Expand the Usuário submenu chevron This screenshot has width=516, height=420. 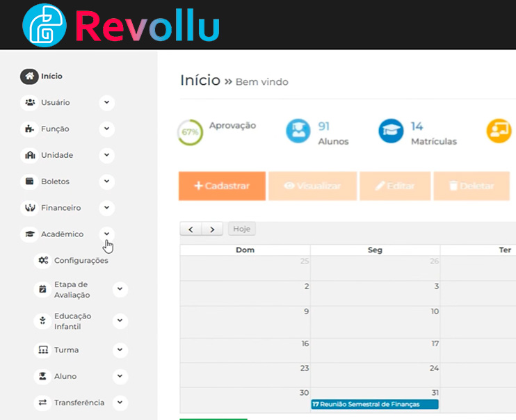click(x=107, y=102)
